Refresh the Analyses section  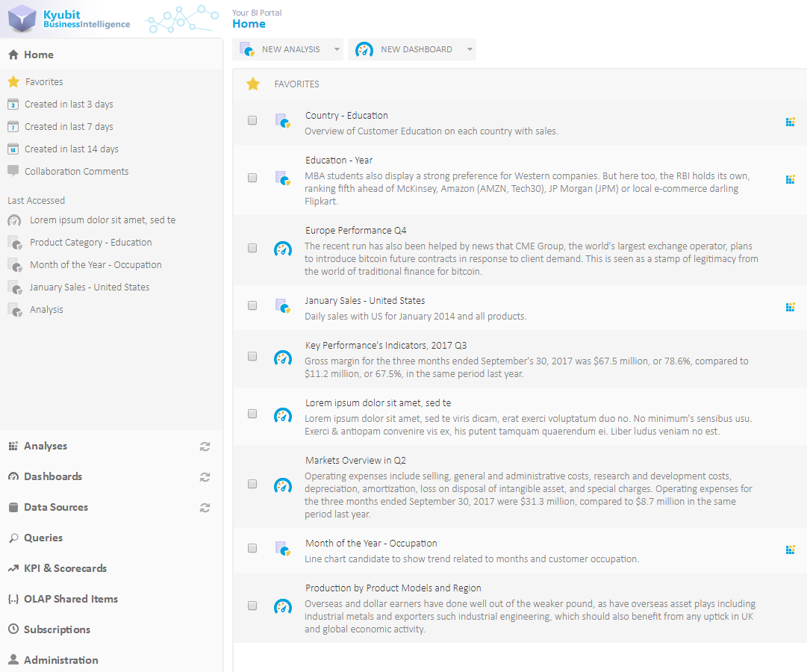[x=205, y=447]
